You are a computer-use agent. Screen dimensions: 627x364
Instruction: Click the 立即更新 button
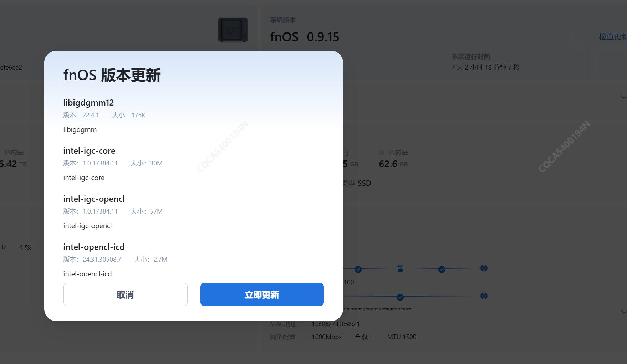coord(262,294)
